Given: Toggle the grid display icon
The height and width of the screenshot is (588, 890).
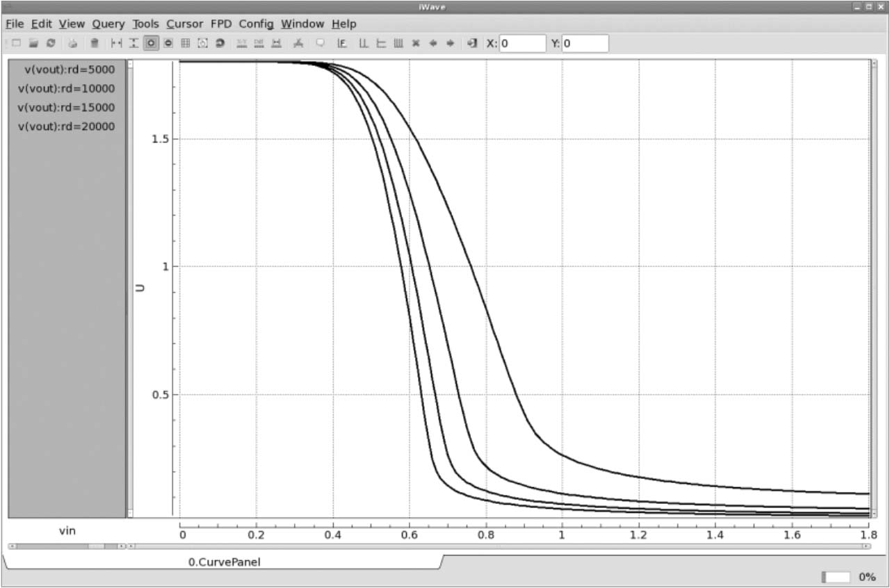Looking at the screenshot, I should [186, 43].
